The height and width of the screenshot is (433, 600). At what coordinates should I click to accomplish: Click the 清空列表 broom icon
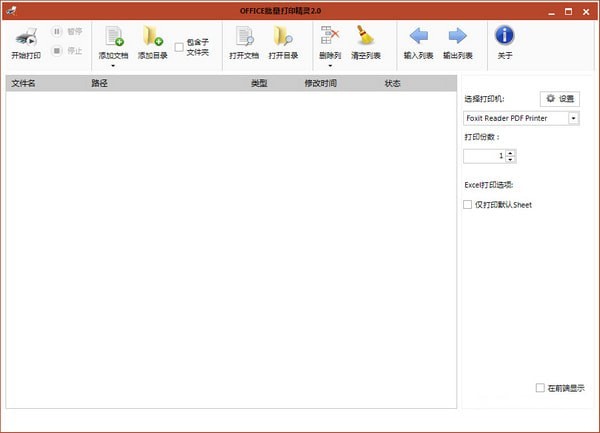(365, 38)
